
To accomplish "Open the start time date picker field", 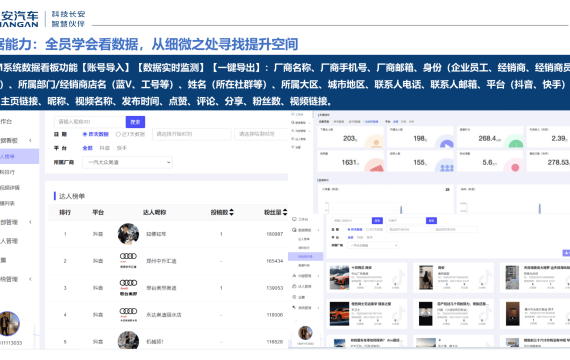I will pos(192,134).
